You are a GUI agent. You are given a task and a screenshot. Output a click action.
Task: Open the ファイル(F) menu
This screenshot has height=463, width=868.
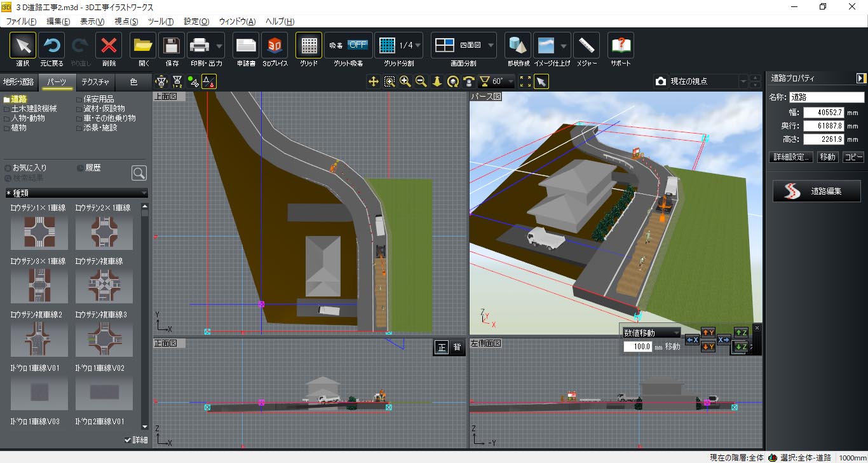pyautogui.click(x=21, y=21)
